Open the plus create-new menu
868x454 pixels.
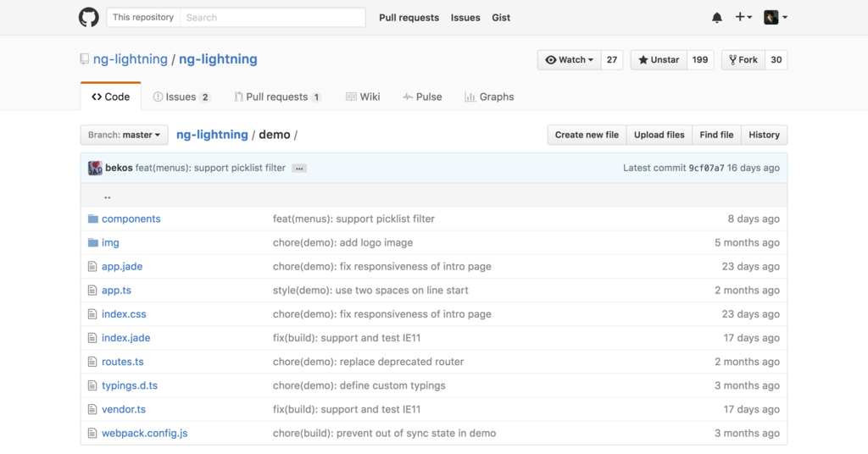click(743, 17)
